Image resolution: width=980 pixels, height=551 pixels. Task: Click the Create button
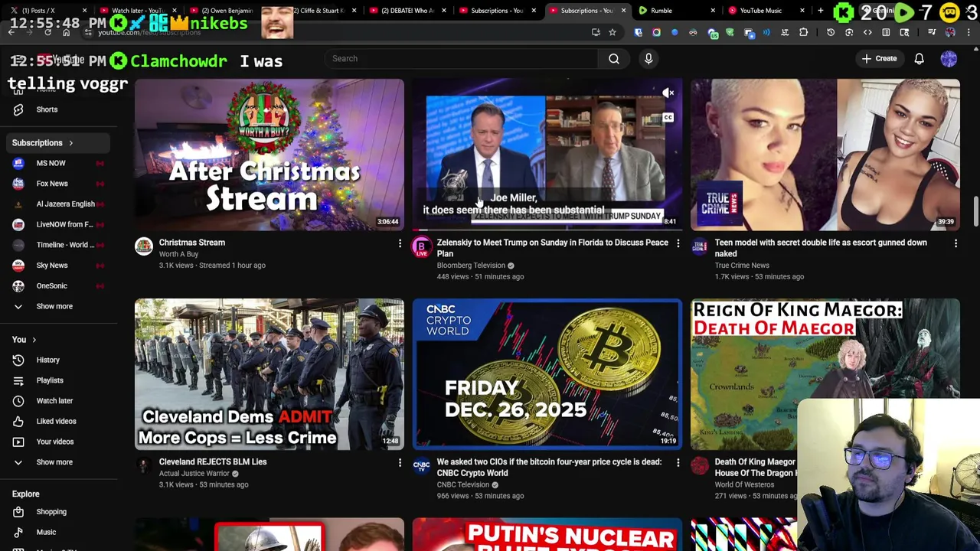[x=879, y=59]
